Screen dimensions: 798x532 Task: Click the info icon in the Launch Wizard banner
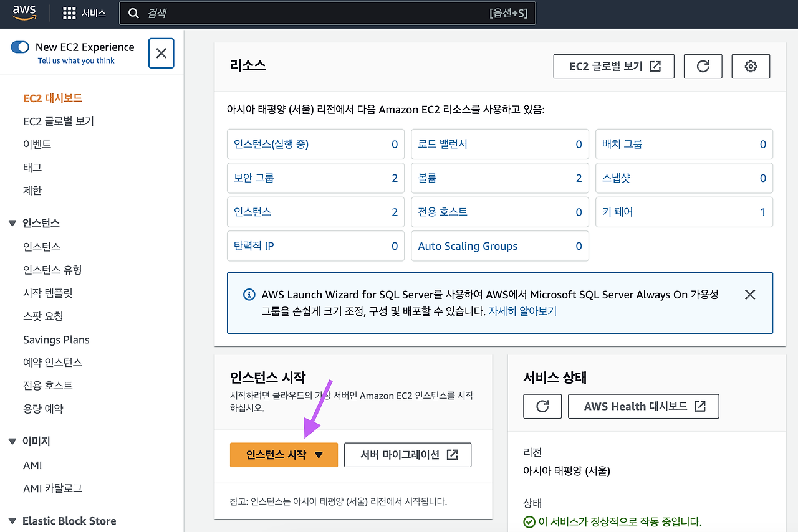[249, 295]
